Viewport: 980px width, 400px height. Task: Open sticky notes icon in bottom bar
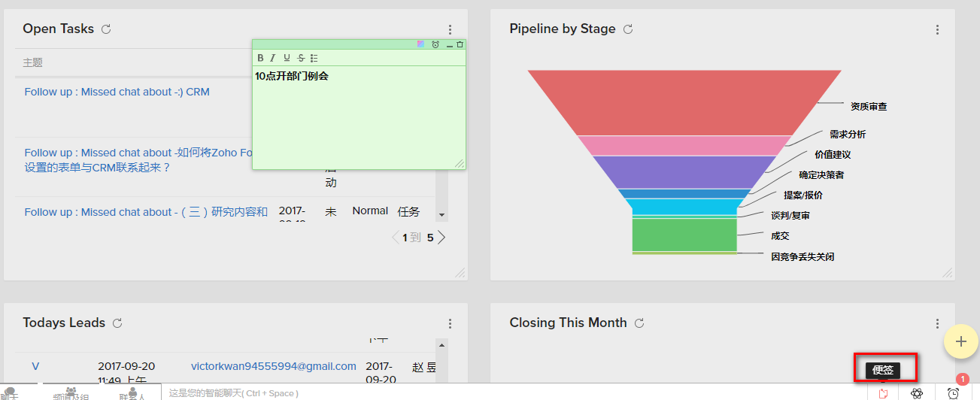point(883,393)
